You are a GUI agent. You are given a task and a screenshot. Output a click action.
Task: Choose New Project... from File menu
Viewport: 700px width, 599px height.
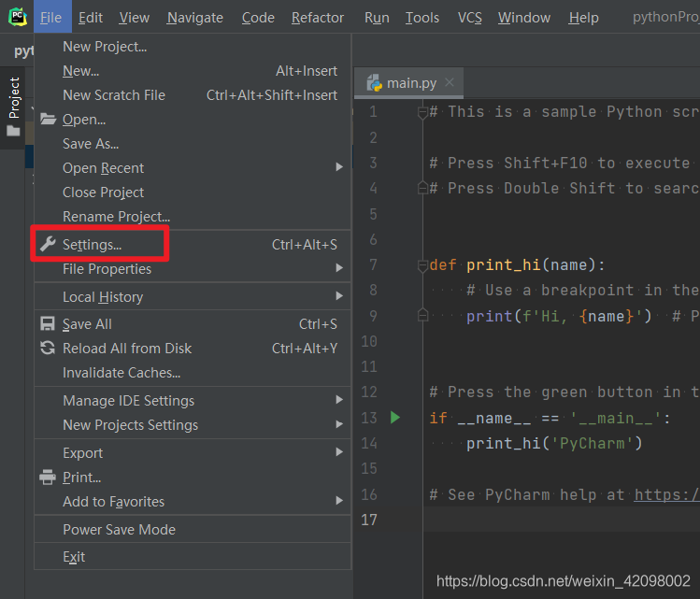[193, 47]
